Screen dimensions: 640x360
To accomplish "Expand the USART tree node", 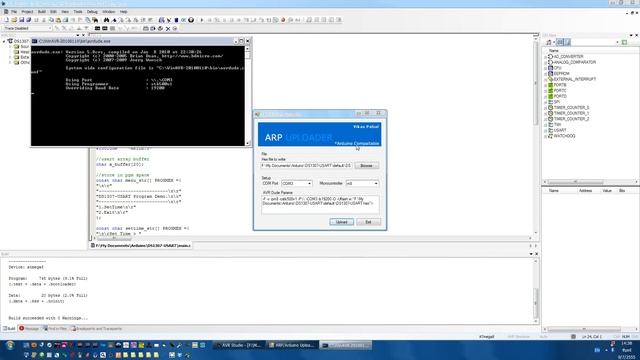I will click(545, 131).
